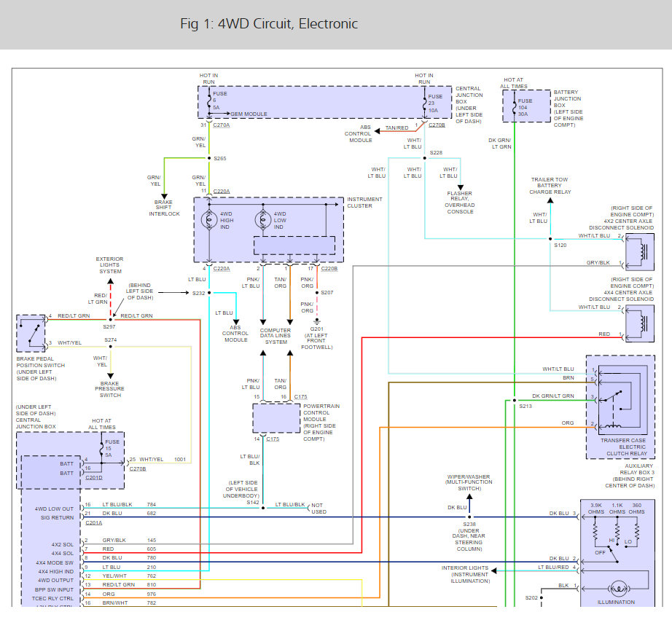Click the 'BATTERY JUNCTION BOX' label

click(568, 98)
